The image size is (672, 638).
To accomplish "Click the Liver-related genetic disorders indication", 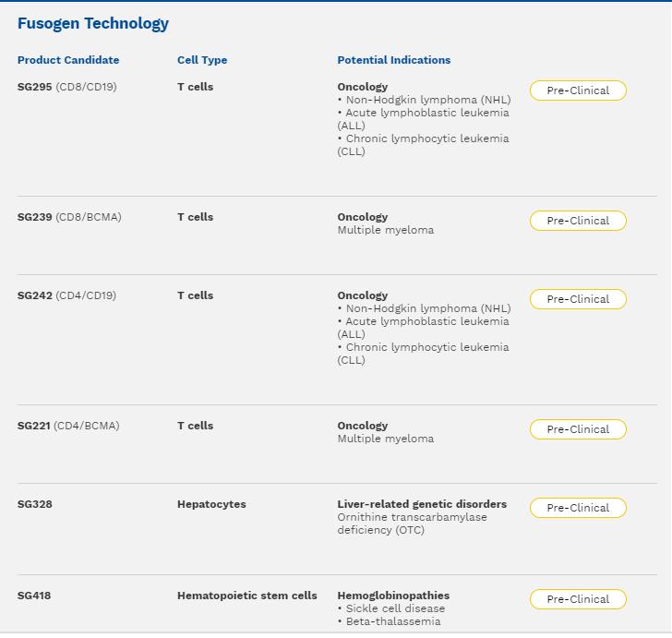I will [x=422, y=504].
